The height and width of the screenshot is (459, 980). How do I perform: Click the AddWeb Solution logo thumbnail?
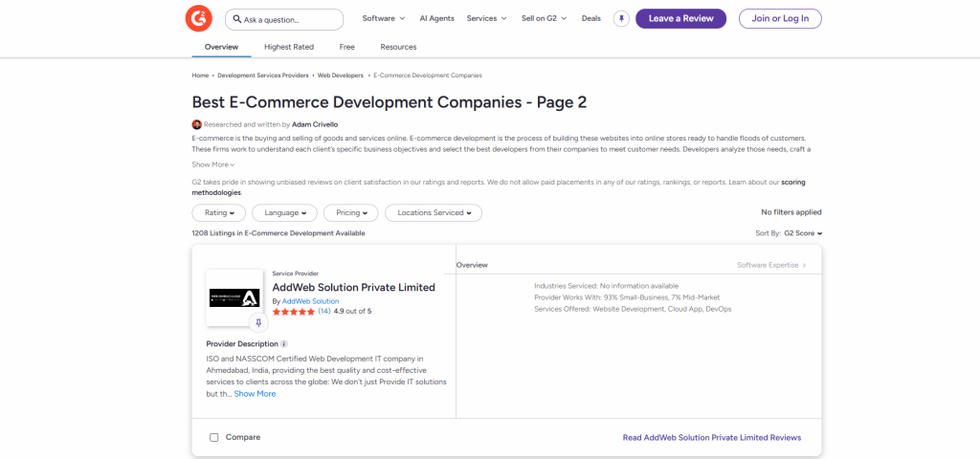point(234,298)
